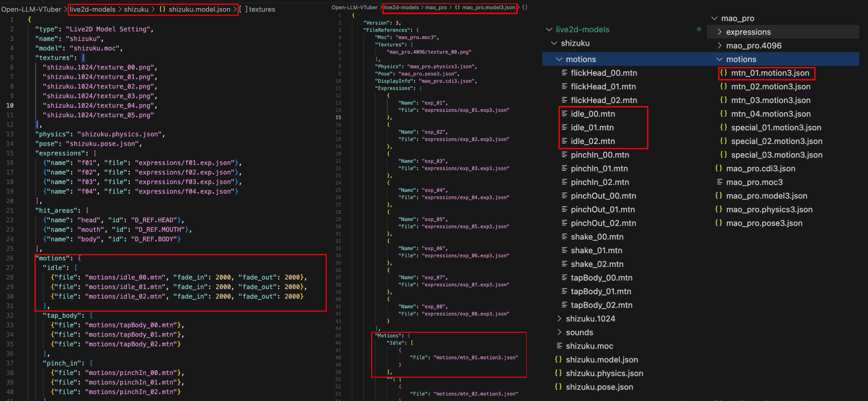Click braces icon next to special_02.motion3.json
The height and width of the screenshot is (401, 868).
point(723,141)
